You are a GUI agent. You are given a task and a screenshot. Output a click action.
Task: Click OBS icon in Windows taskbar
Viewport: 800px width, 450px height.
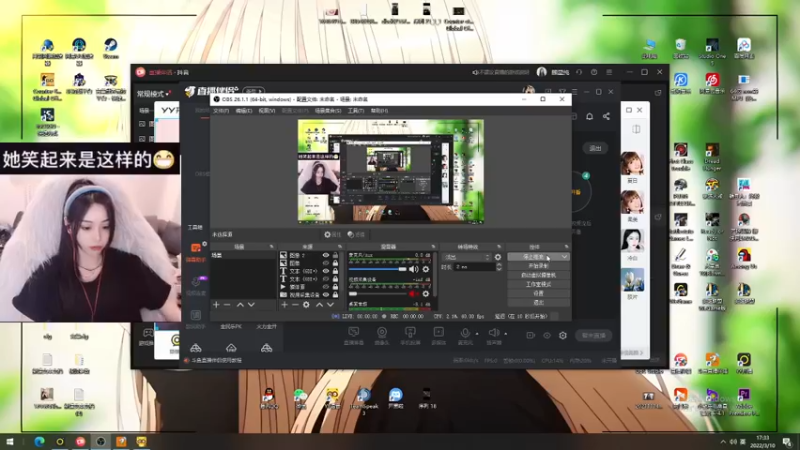tap(101, 441)
